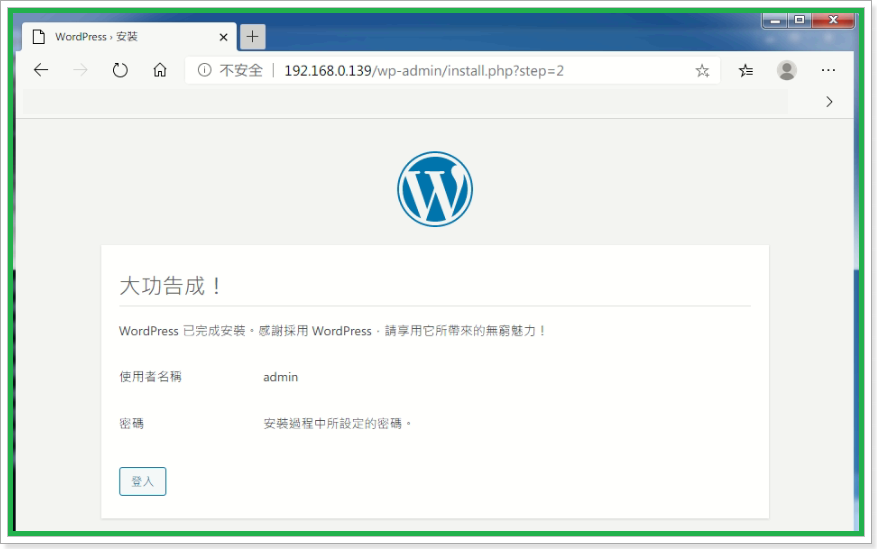The height and width of the screenshot is (549, 877).
Task: Click the 登入 login button
Action: click(x=143, y=481)
